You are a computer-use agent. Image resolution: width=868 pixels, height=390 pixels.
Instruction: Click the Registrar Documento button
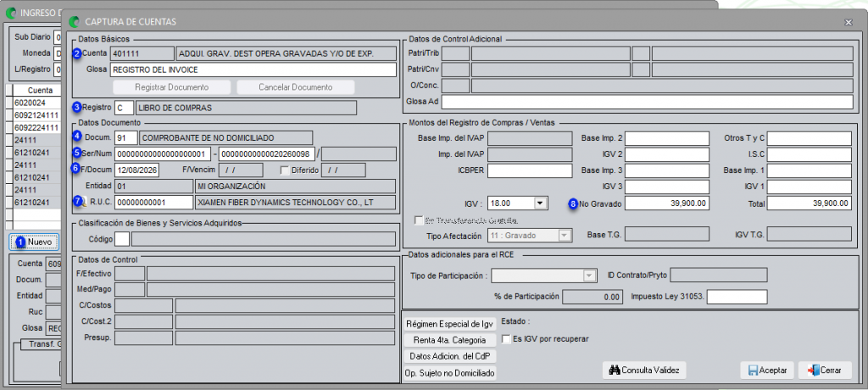[171, 87]
